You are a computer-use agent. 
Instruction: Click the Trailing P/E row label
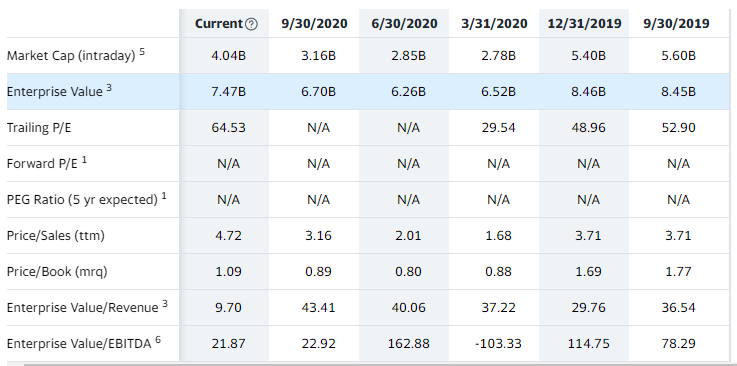[39, 127]
